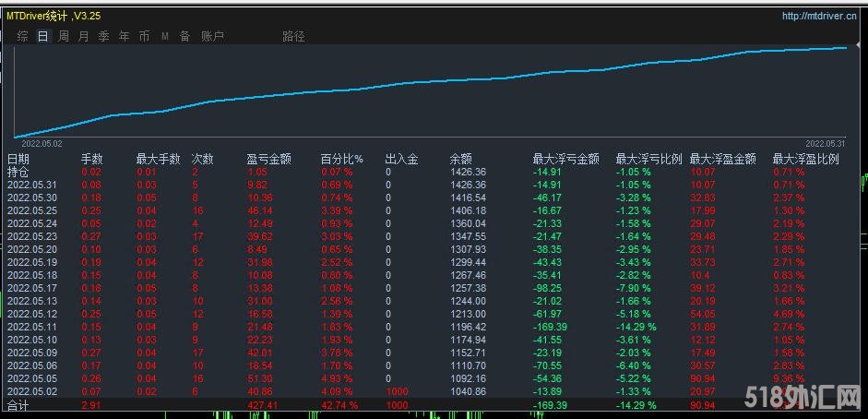Click the M tab in toolbar
This screenshot has width=868, height=419.
(x=164, y=36)
